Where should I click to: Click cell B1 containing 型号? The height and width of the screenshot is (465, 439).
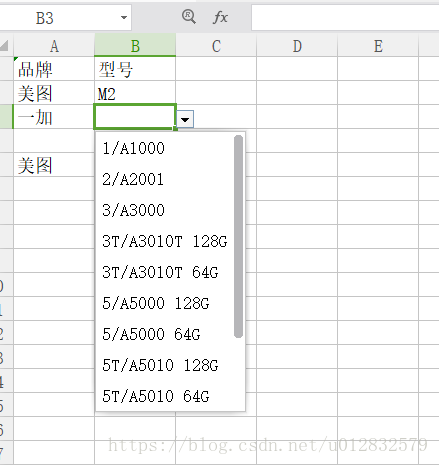tap(135, 69)
